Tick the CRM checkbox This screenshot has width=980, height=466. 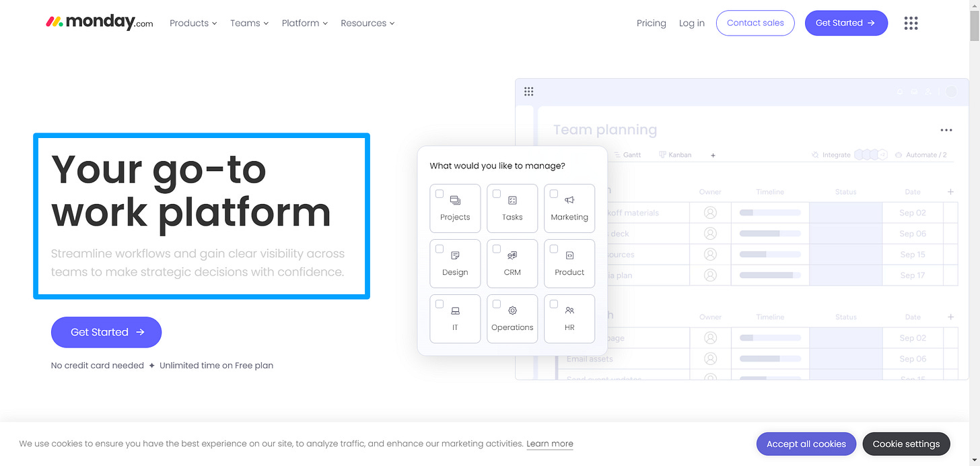[x=497, y=249]
